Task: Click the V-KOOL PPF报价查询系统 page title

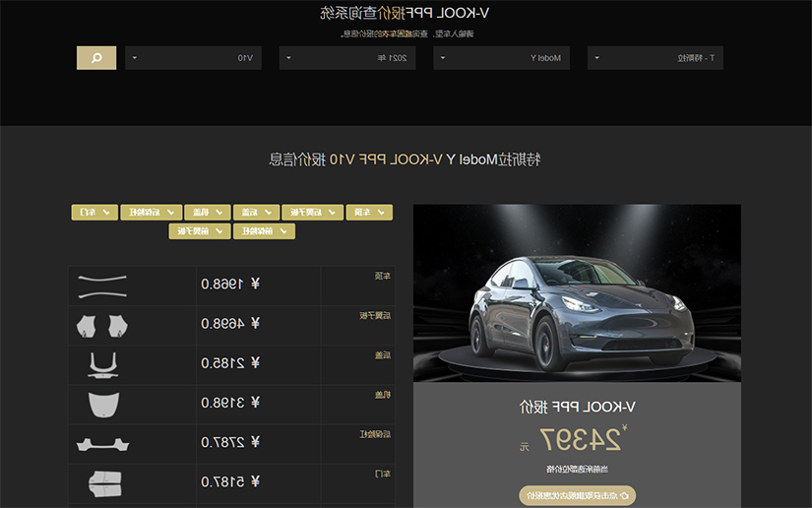Action: tap(405, 13)
